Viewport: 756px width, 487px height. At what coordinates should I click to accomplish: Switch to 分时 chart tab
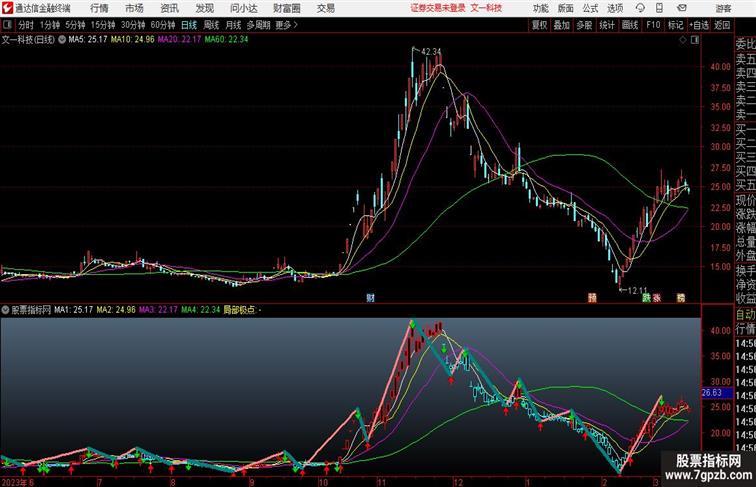pos(26,25)
